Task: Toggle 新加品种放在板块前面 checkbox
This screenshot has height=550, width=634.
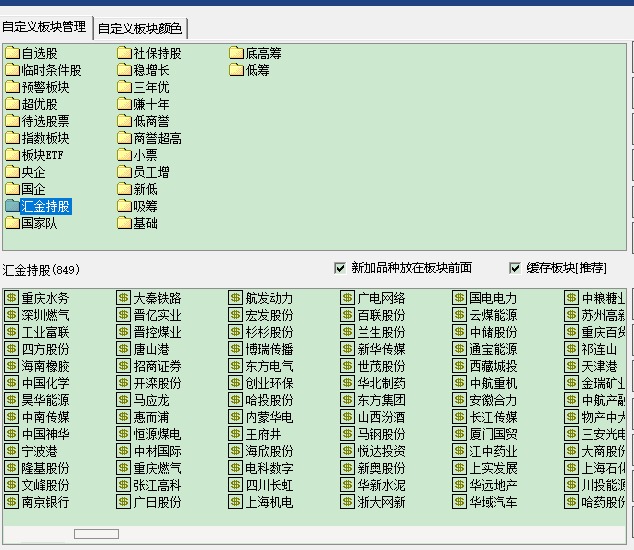Action: click(x=340, y=268)
